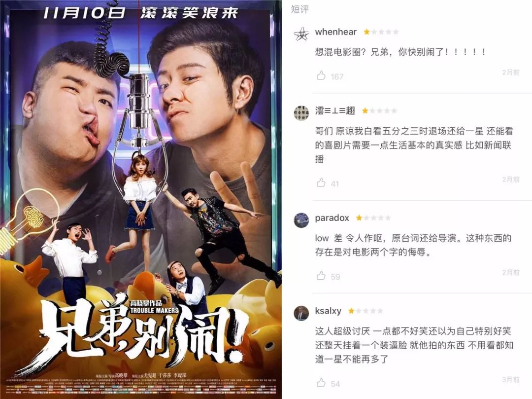Viewport: 532px width, 399px height.
Task: Like paradox's review with thumbs-up icon
Action: tap(321, 275)
